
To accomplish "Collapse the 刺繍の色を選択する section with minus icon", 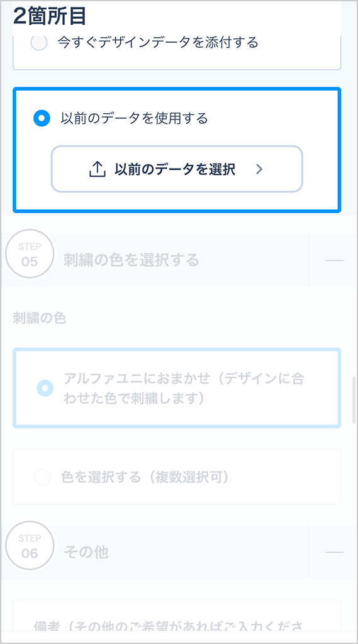I will tap(334, 260).
